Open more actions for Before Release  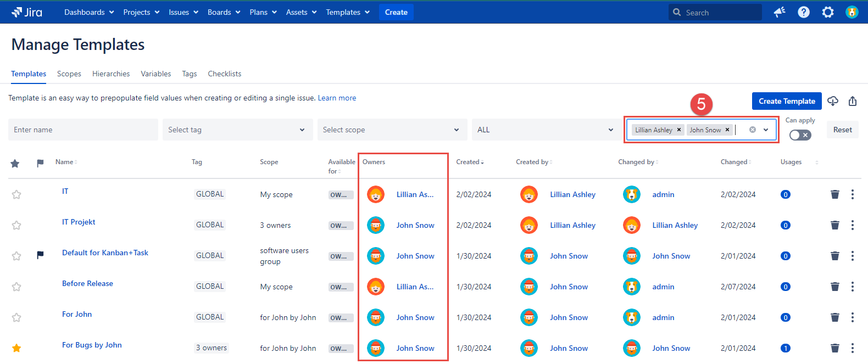pos(852,287)
